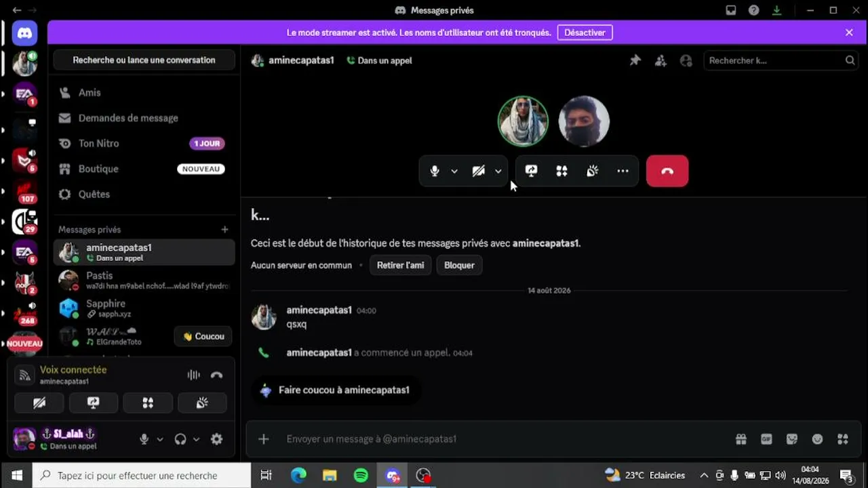Click the Coucou wave button
Viewport: 868px width, 488px height.
(x=203, y=336)
